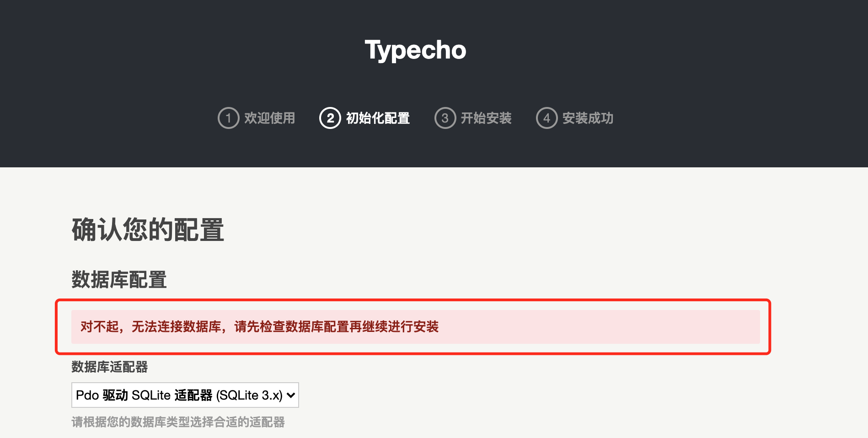Click the dark header banner region

pos(434,82)
